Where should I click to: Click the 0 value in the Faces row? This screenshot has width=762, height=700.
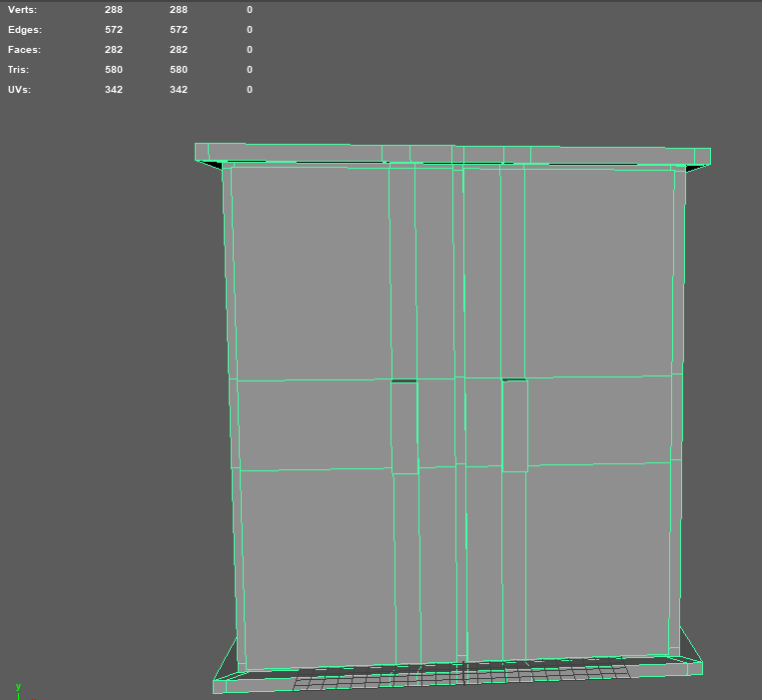(x=250, y=50)
